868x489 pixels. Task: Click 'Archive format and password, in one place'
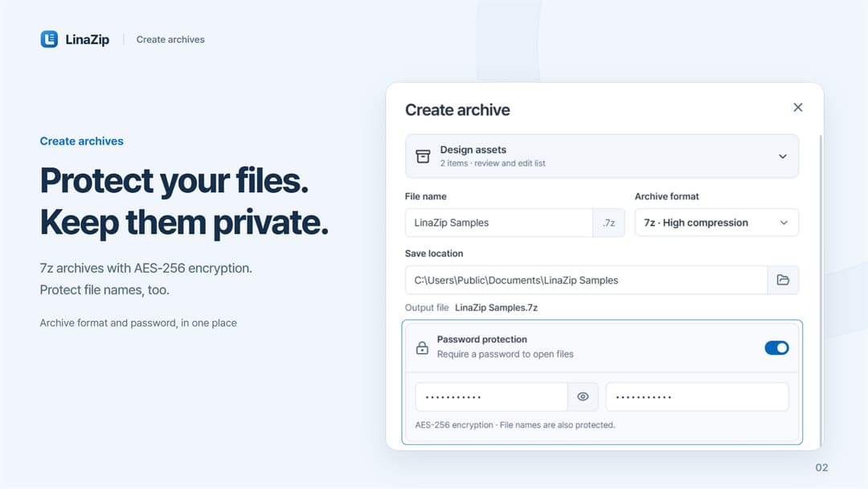pos(138,323)
